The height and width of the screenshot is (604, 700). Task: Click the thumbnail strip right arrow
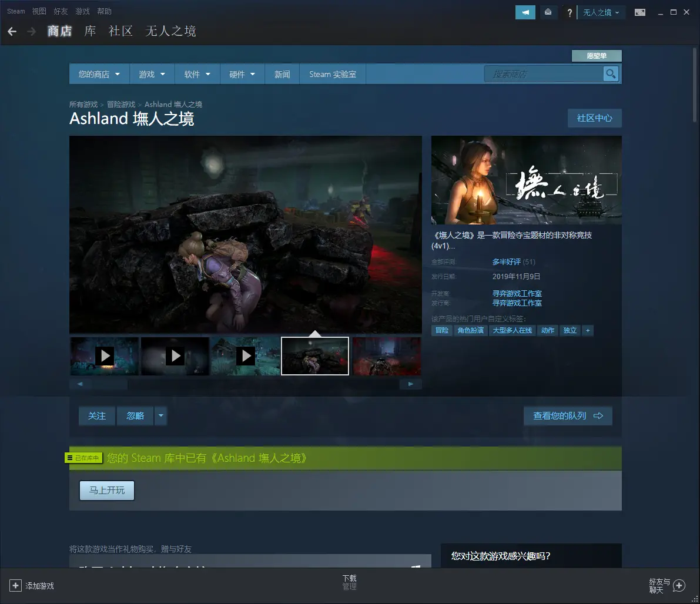pyautogui.click(x=411, y=384)
